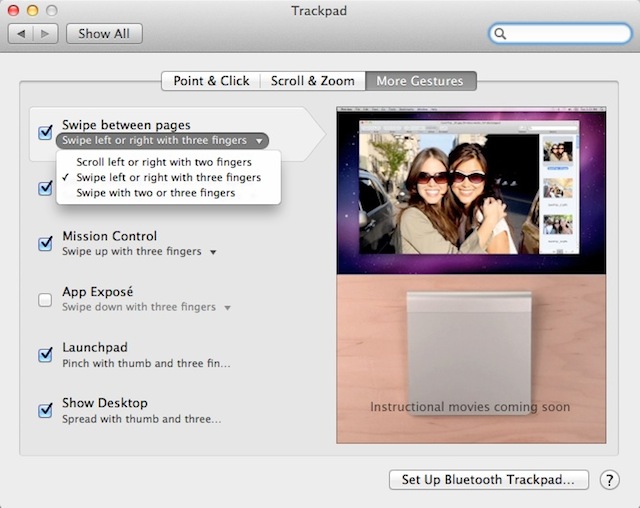Click the gesture preview video thumbnail
Screen dimensions: 640x508
pos(471,192)
